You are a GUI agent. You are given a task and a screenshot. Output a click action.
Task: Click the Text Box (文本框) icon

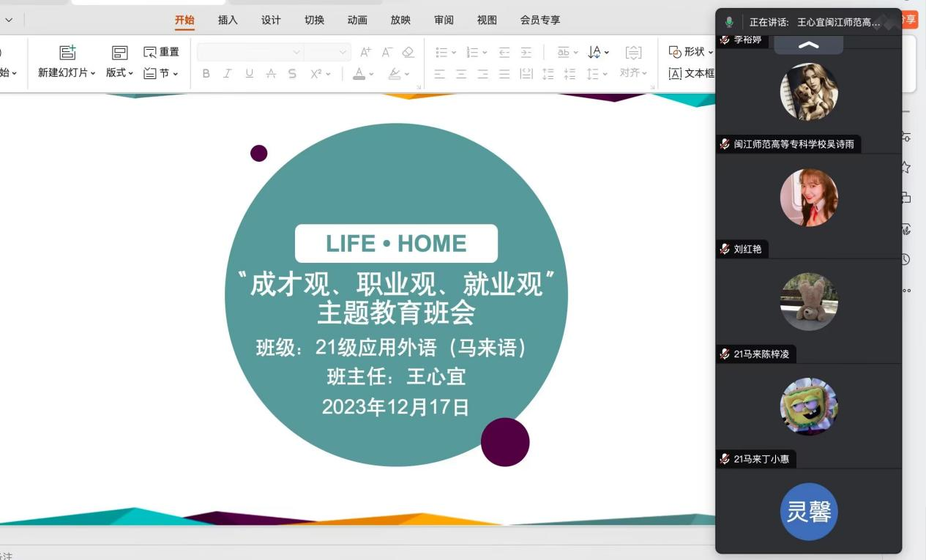click(x=675, y=73)
